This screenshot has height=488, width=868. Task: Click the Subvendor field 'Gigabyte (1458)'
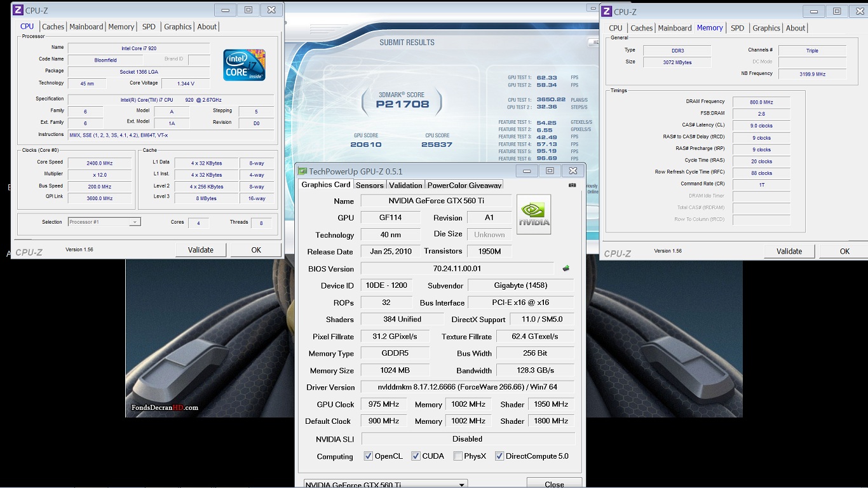pyautogui.click(x=520, y=285)
